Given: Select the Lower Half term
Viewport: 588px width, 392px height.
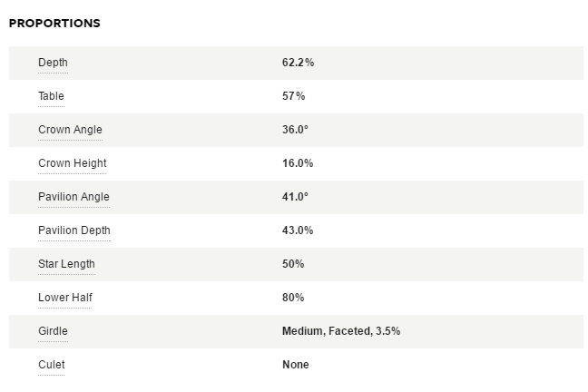Looking at the screenshot, I should 65,298.
